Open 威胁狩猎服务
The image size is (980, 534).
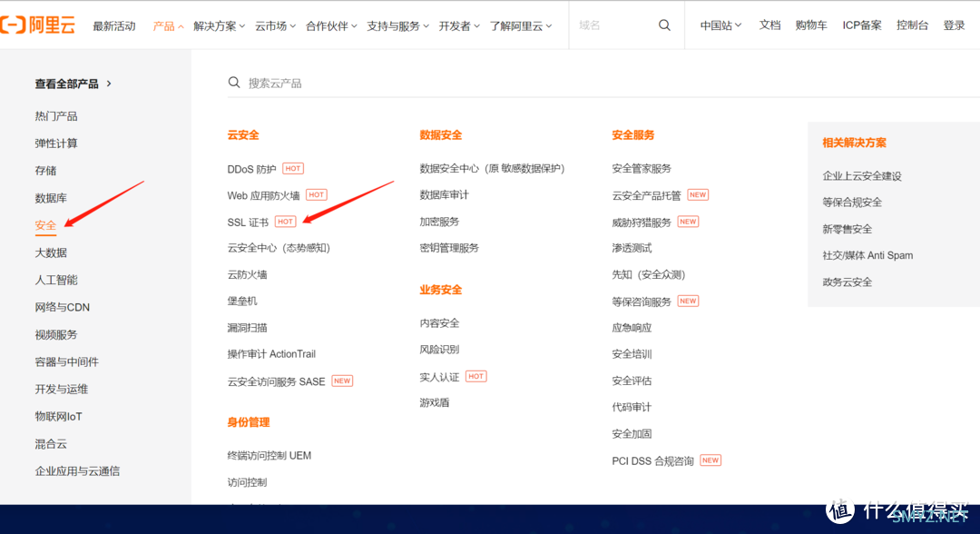[642, 222]
